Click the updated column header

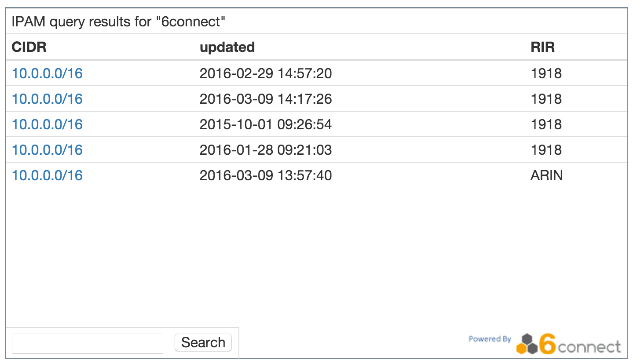[x=227, y=47]
